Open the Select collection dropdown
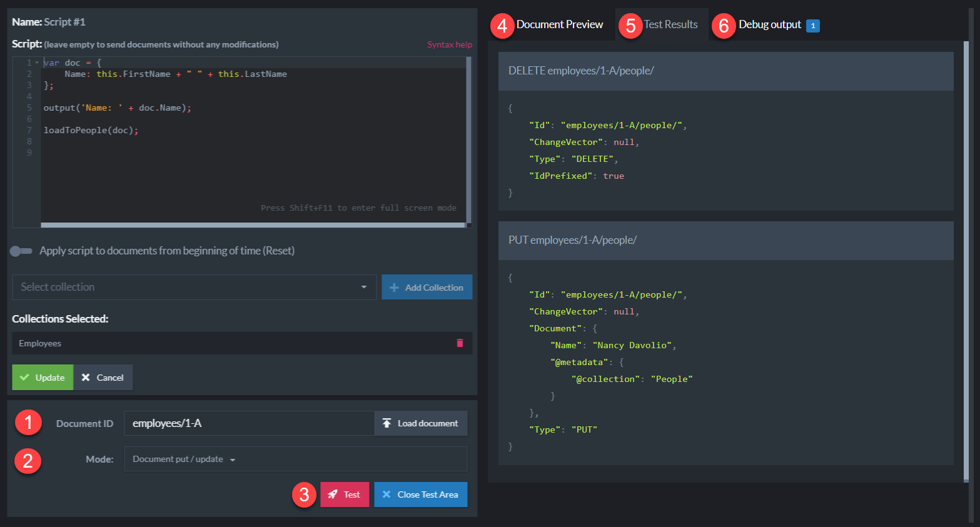Image resolution: width=980 pixels, height=527 pixels. tap(194, 287)
